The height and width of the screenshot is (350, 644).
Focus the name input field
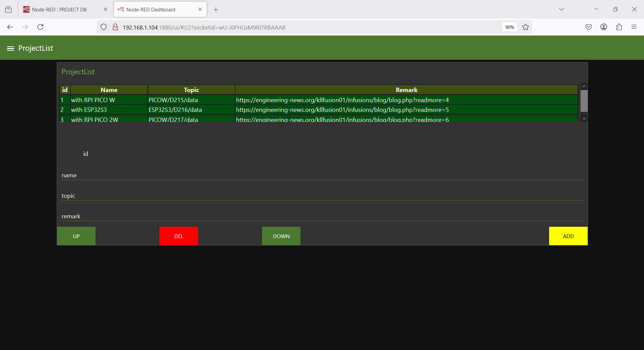point(322,175)
